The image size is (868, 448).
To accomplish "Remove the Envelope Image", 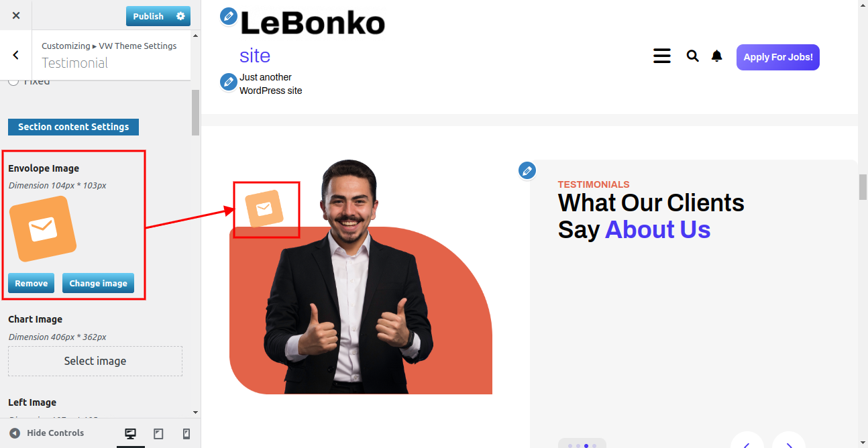I will (31, 283).
